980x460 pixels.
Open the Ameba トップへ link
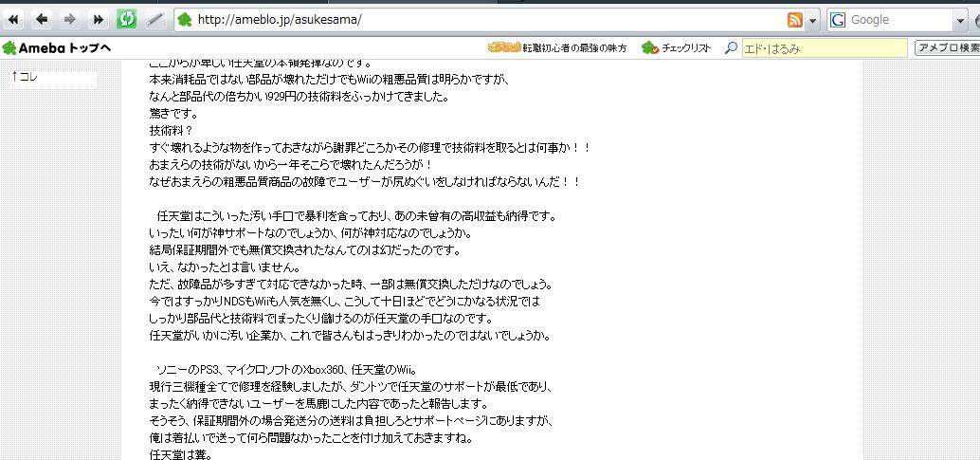57,47
